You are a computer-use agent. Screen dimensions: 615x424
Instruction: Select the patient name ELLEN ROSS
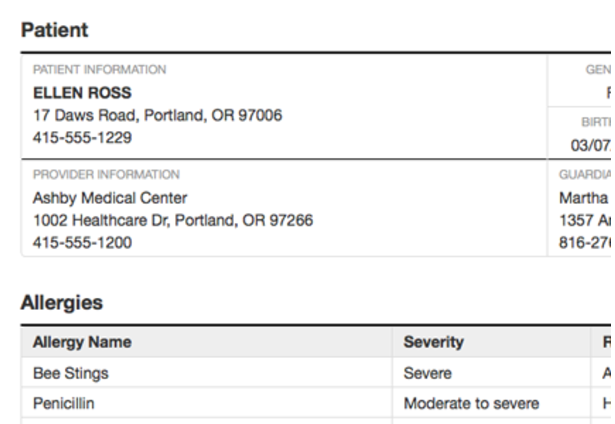click(x=82, y=93)
